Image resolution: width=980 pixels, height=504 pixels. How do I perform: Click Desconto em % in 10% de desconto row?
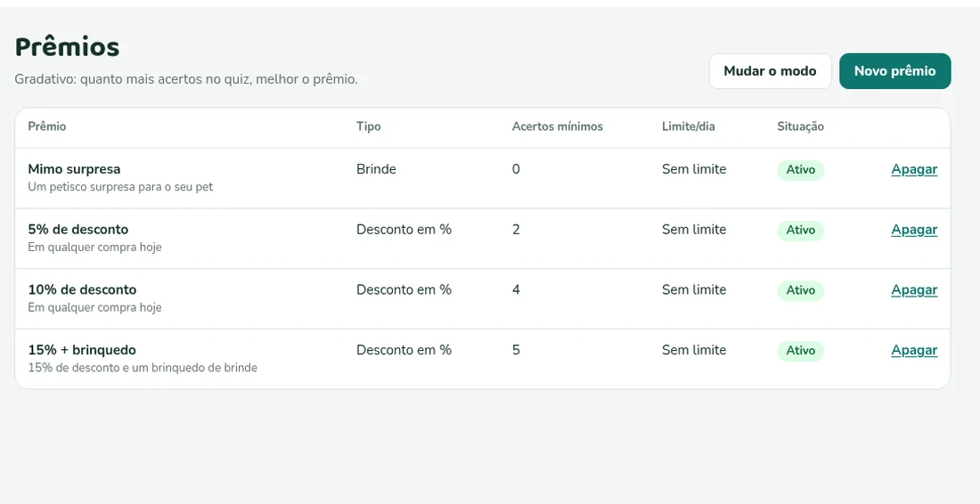coord(404,289)
